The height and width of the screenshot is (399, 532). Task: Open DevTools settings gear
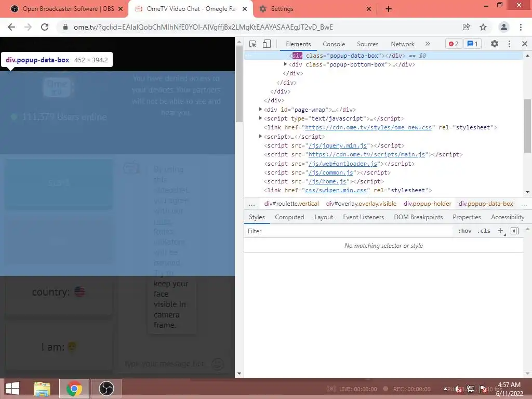495,44
